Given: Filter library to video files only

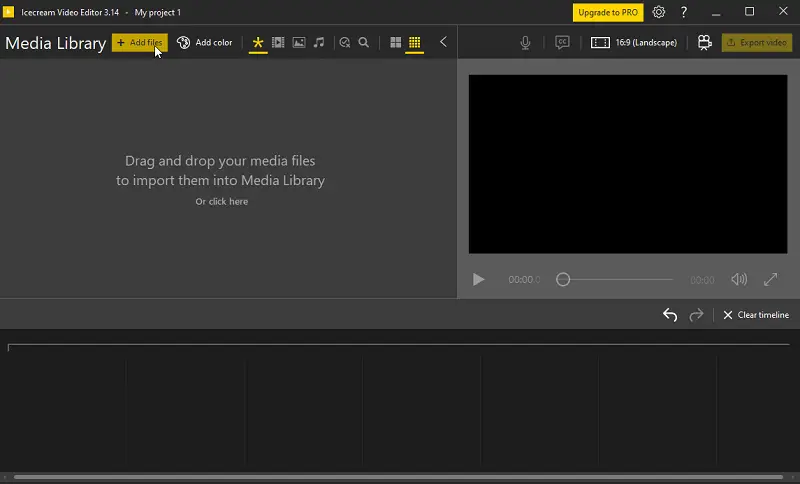Looking at the screenshot, I should pyautogui.click(x=278, y=42).
